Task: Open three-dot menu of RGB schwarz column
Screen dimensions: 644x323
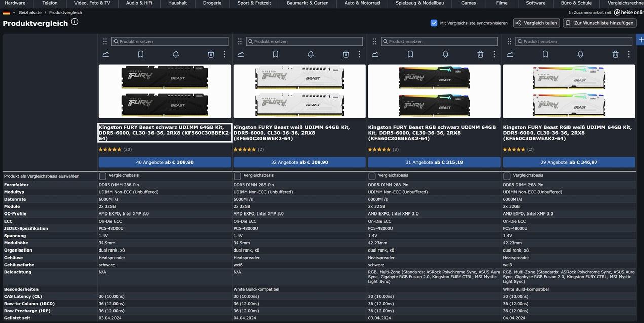Action: click(494, 54)
